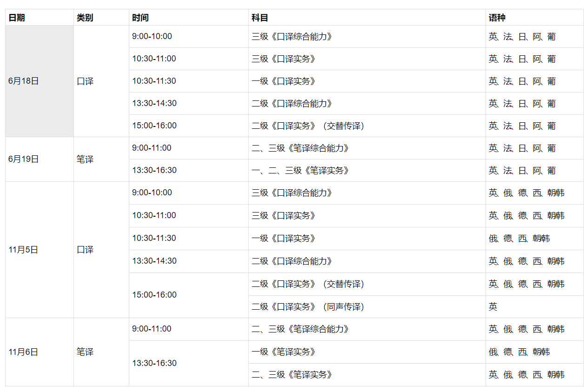
Task: Click the 时间 column header
Action: click(140, 18)
